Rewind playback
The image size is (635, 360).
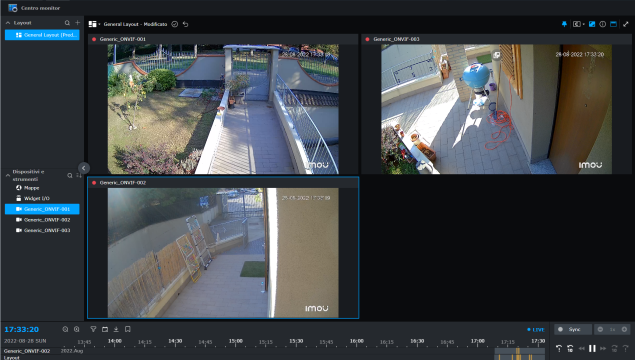582,348
